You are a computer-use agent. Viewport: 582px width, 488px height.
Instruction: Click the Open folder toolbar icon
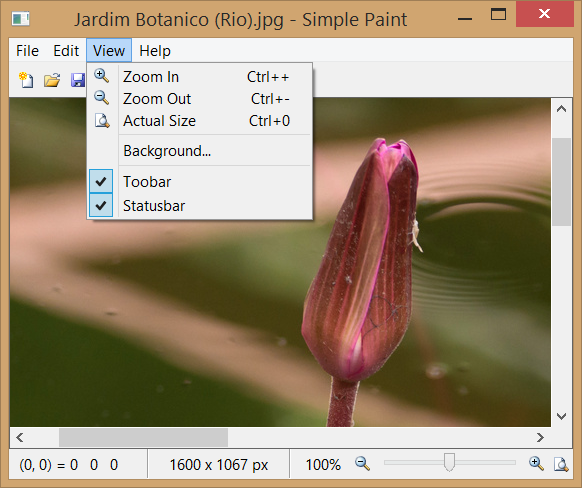point(52,80)
